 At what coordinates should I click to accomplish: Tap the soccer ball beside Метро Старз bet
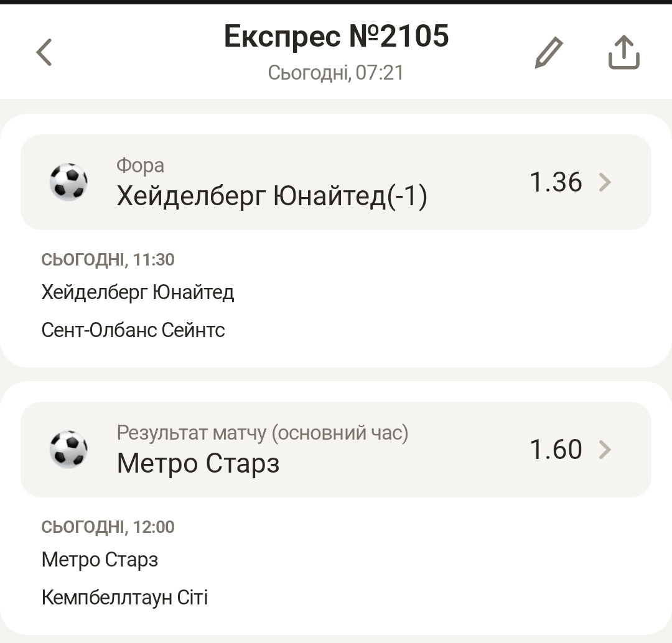pyautogui.click(x=68, y=449)
